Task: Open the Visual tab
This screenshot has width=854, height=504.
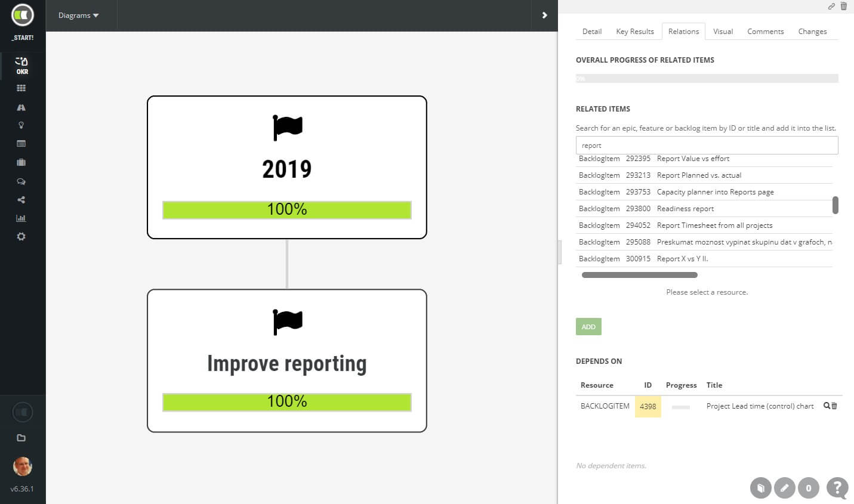Action: pyautogui.click(x=723, y=32)
